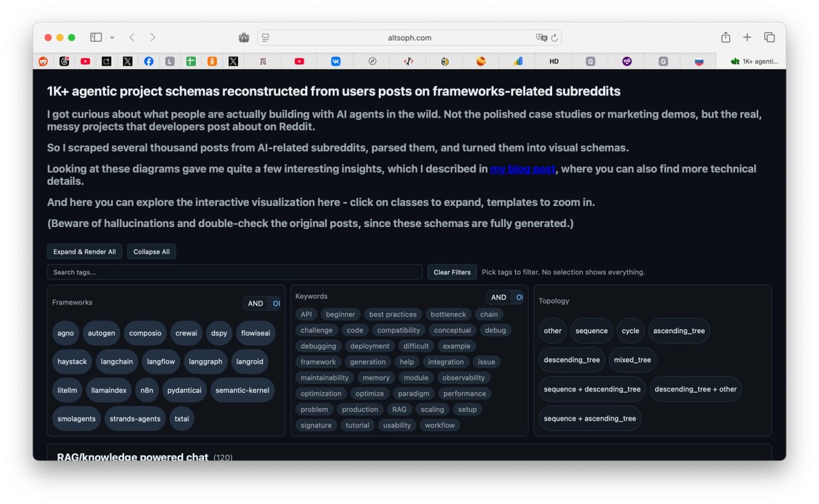The height and width of the screenshot is (504, 819).
Task: Select the semantic-kernel framework tag
Action: click(242, 390)
